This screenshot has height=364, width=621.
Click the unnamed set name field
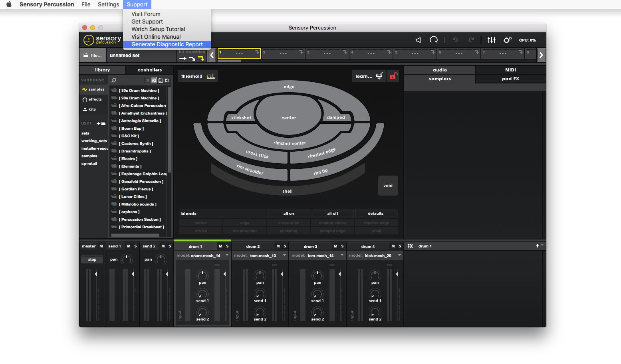[x=142, y=55]
